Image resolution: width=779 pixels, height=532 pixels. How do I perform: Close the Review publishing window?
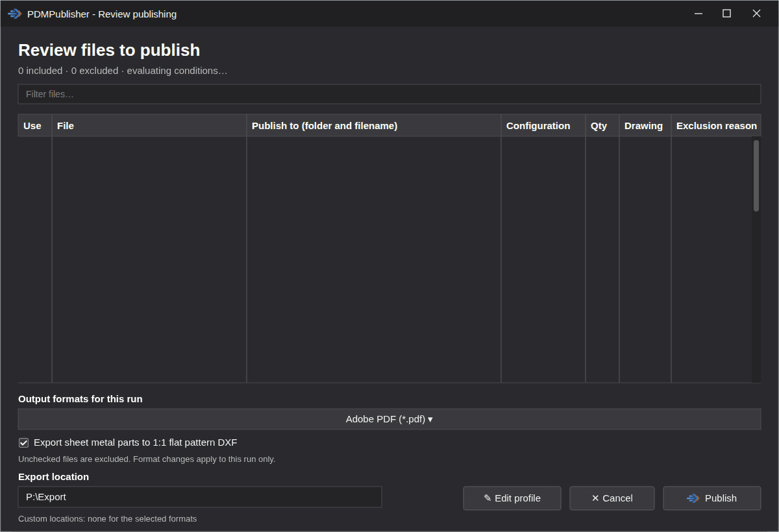click(x=756, y=14)
